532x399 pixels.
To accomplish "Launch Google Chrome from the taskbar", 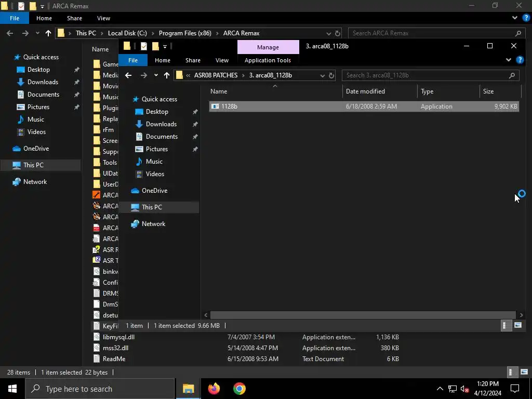I will [239, 389].
